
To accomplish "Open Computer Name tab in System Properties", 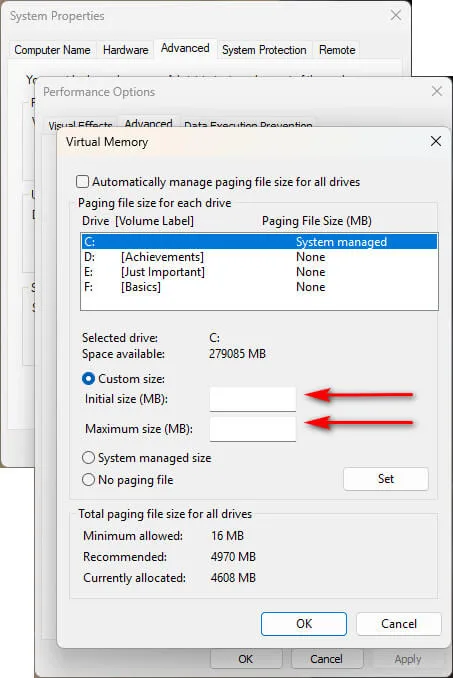I will coord(52,50).
